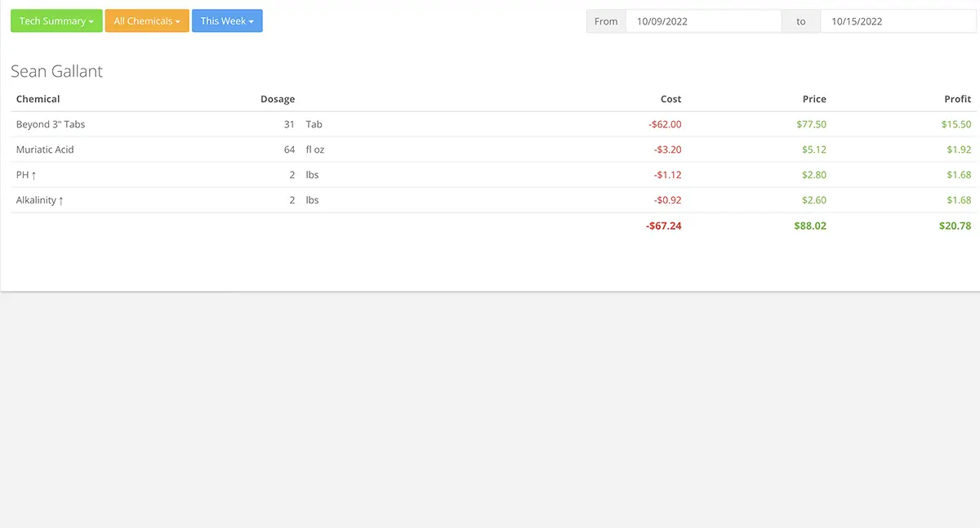Click profit value $1.92

(959, 150)
